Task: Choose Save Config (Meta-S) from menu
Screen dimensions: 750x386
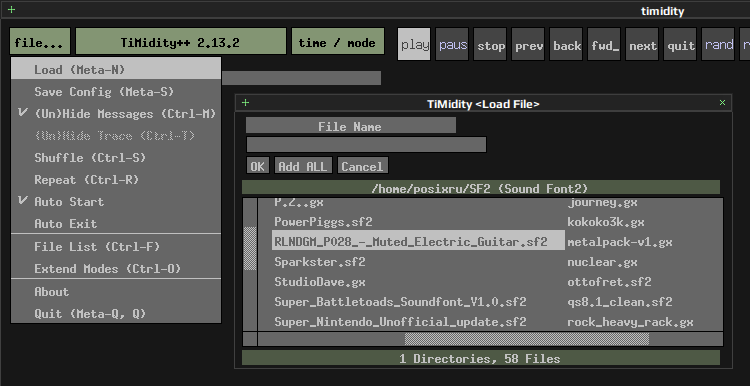Action: pyautogui.click(x=116, y=92)
